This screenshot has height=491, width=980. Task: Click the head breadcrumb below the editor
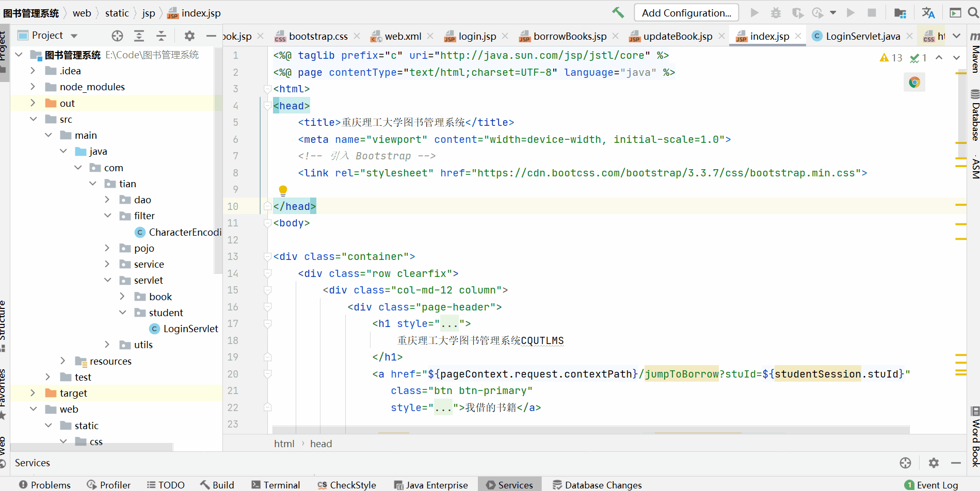[321, 443]
